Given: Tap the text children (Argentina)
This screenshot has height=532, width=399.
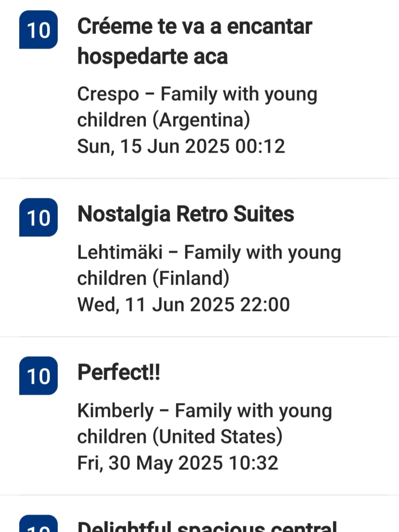Looking at the screenshot, I should (x=163, y=120).
